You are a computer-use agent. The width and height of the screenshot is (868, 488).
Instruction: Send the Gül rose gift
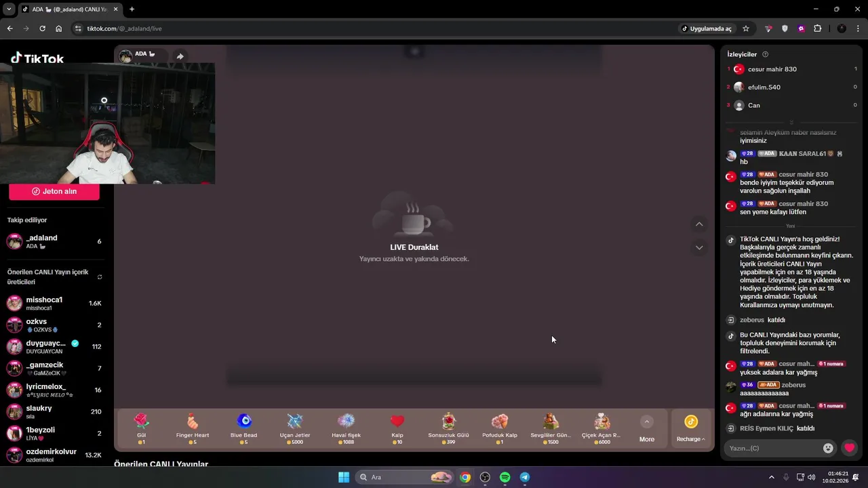click(141, 428)
